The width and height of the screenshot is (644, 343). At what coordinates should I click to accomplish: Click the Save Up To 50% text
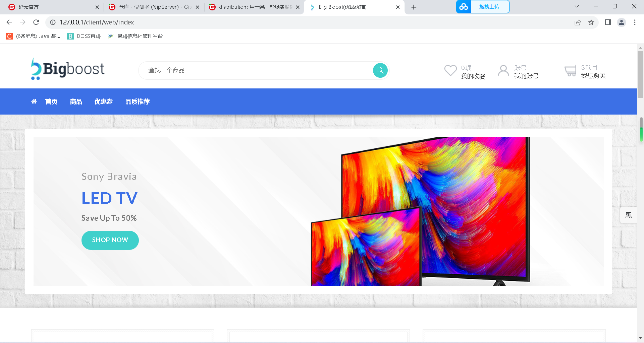(109, 218)
